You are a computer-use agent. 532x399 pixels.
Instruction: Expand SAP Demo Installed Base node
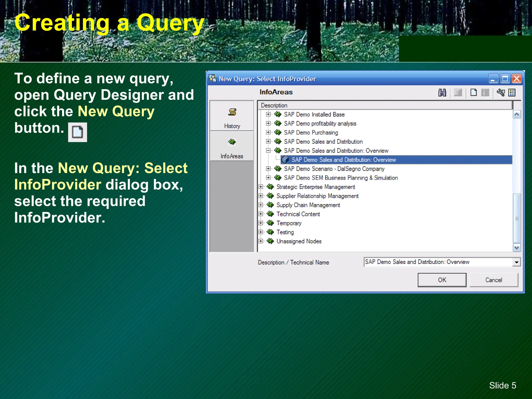(x=268, y=114)
